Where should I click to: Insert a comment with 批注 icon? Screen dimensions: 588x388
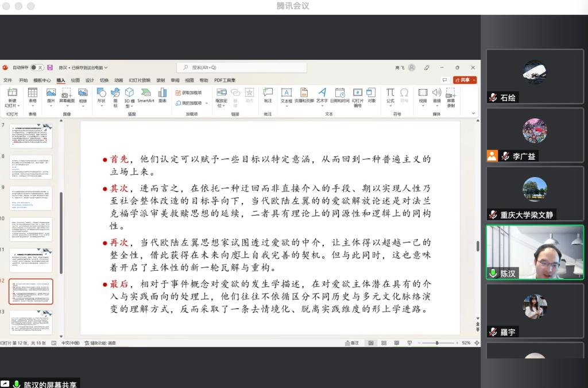coord(268,95)
